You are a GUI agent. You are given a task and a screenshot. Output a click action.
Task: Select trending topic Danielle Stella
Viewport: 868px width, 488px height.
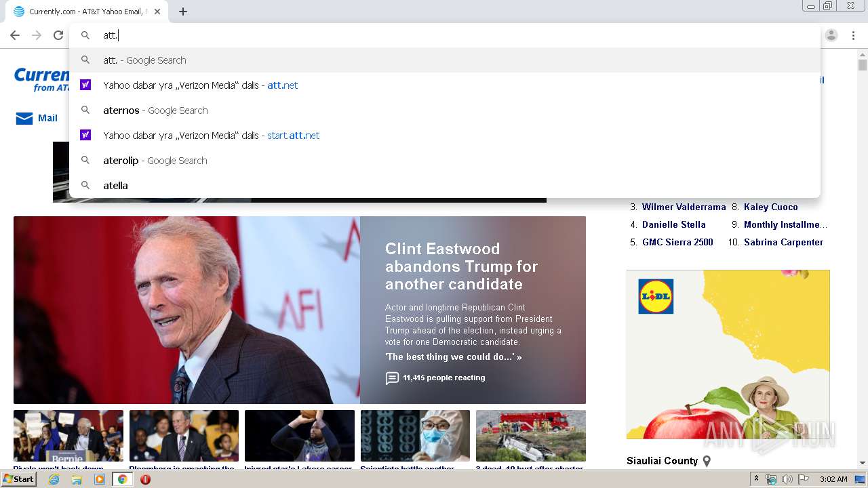tap(674, 224)
